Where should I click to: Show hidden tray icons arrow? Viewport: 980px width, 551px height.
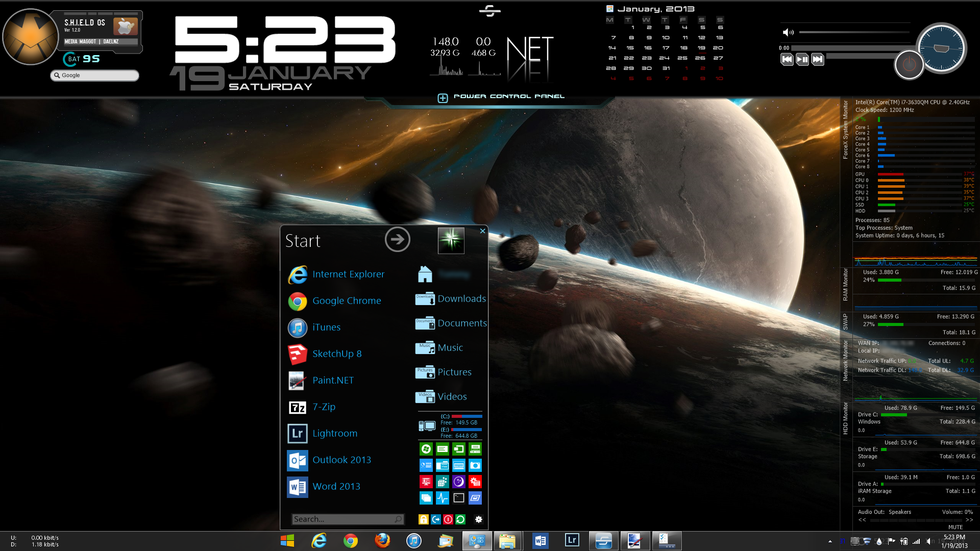pos(830,541)
